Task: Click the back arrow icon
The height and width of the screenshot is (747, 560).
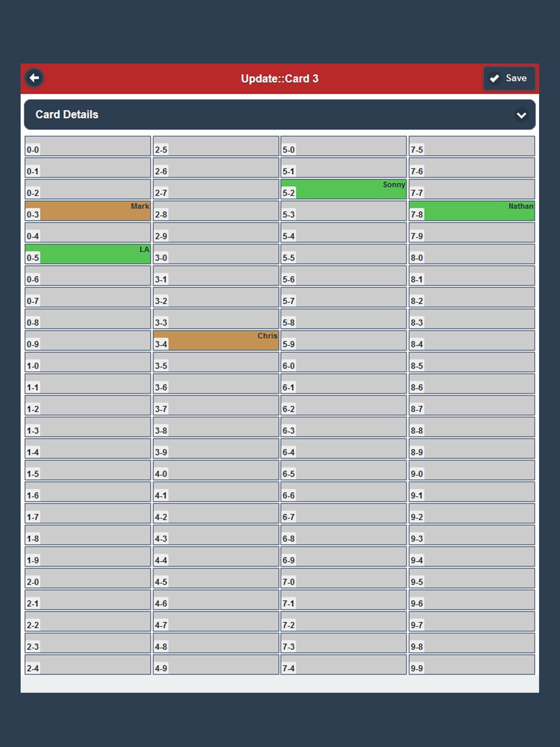Action: tap(34, 78)
